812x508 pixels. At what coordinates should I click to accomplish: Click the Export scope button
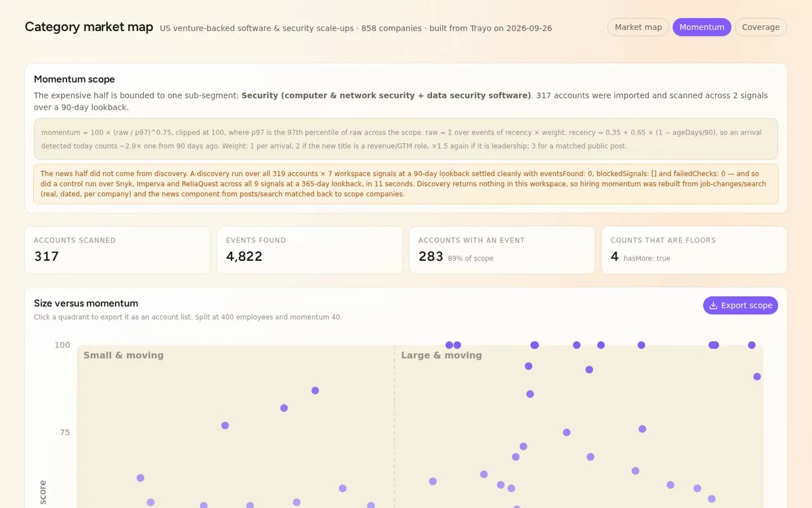740,305
